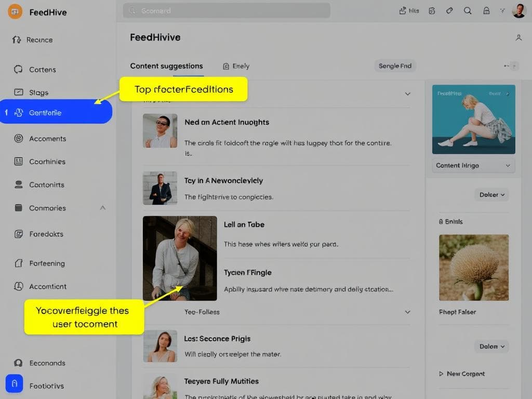Select the Slags sidebar entry

[31, 92]
